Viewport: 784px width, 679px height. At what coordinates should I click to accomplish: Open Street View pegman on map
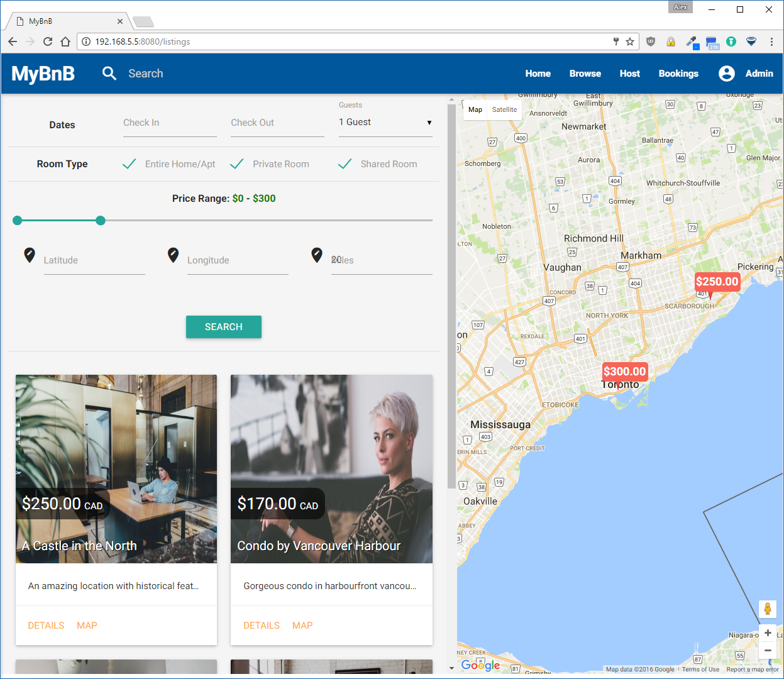767,609
